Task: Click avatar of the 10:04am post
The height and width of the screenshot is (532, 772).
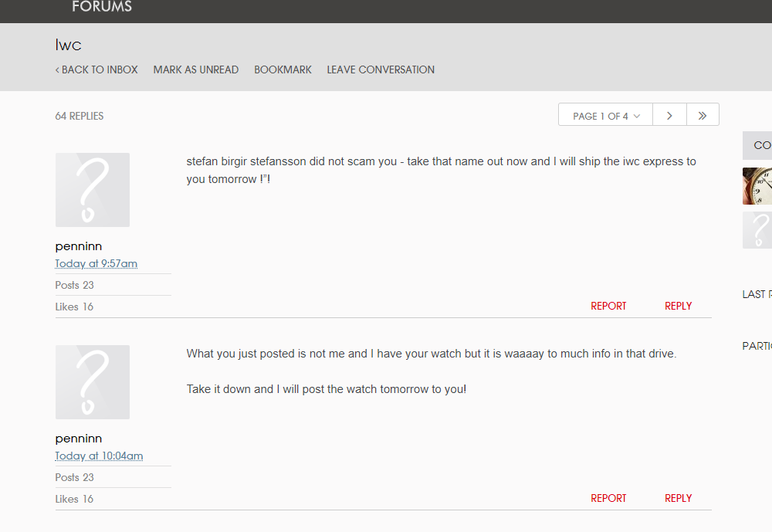Action: click(x=93, y=382)
